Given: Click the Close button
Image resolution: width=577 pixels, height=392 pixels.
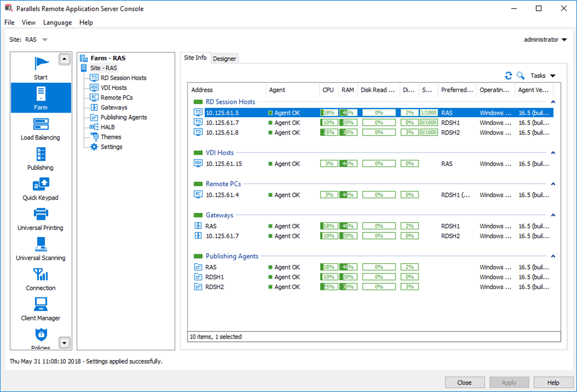Looking at the screenshot, I should (x=464, y=382).
